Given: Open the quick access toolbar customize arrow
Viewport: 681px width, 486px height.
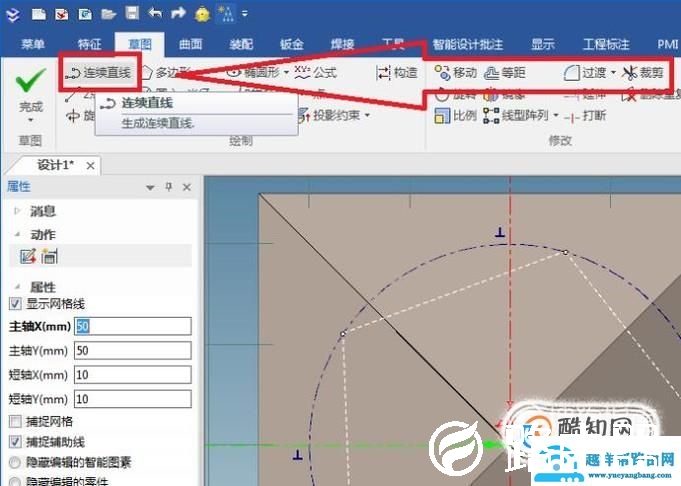Looking at the screenshot, I should click(245, 13).
